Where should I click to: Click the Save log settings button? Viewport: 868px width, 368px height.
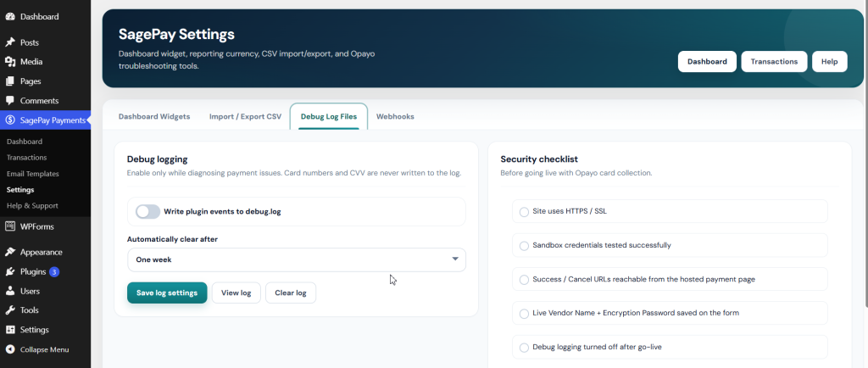pos(167,293)
